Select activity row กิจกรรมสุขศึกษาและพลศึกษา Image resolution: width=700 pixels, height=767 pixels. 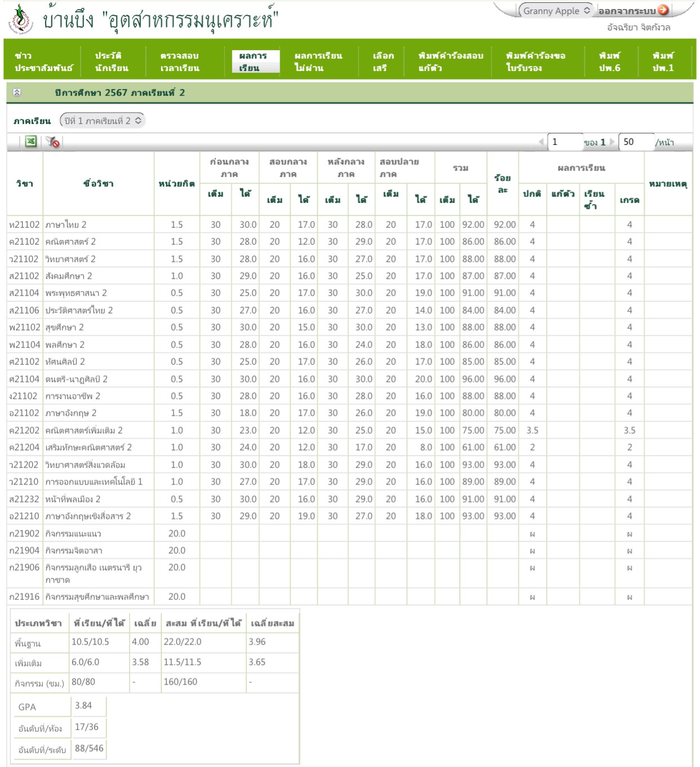[x=349, y=597]
